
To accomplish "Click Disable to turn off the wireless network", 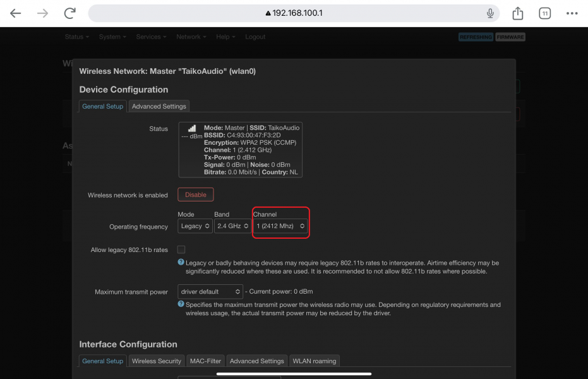I will 195,195.
